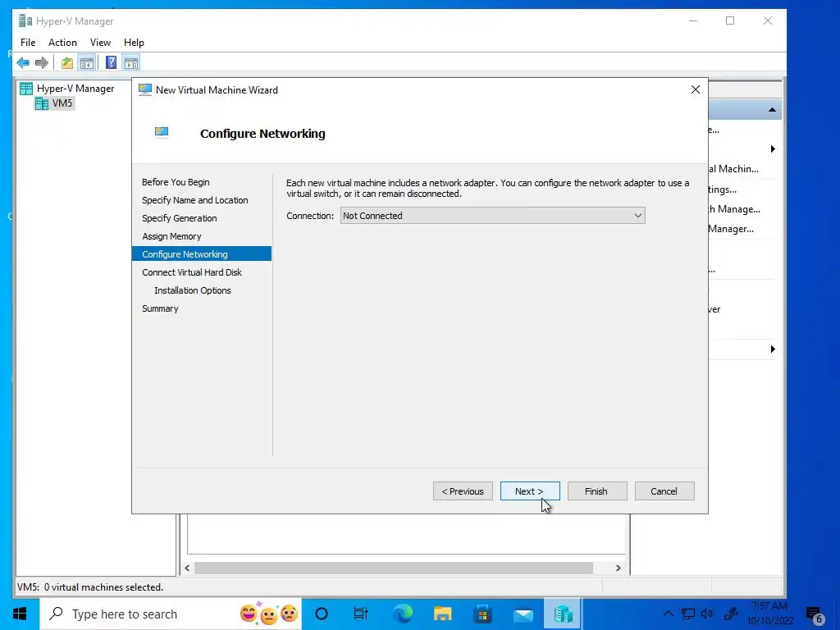Click the Up one level folder icon
Viewport: 840px width, 630px height.
(67, 63)
